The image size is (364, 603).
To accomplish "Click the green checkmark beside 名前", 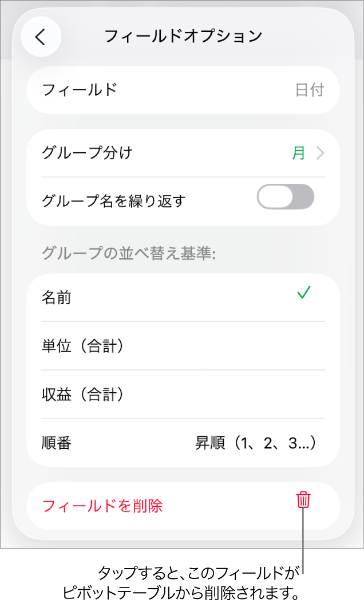I will click(303, 293).
